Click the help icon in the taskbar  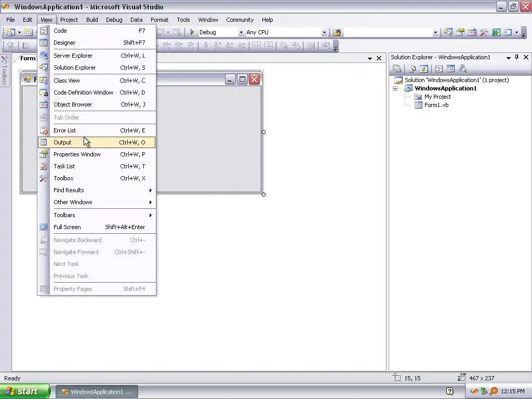point(449,392)
